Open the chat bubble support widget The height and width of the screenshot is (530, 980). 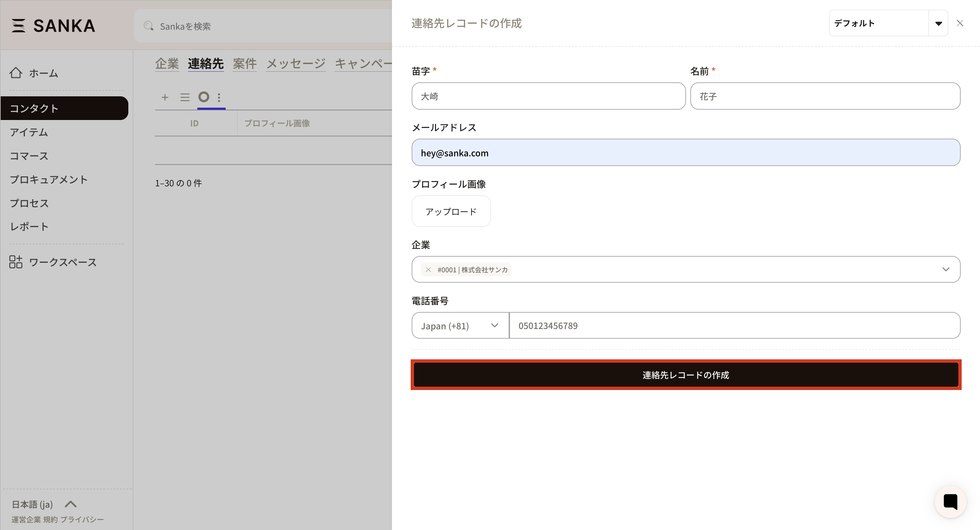[x=950, y=502]
